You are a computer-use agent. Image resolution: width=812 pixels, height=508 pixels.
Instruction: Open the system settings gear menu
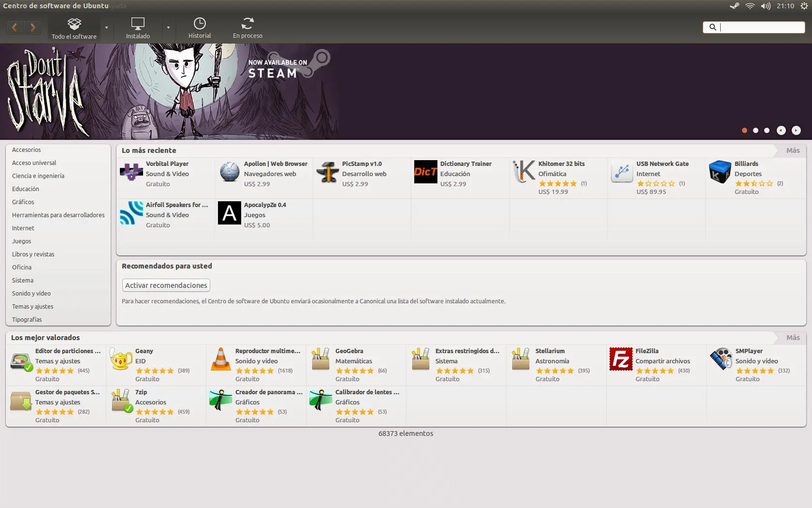point(804,6)
